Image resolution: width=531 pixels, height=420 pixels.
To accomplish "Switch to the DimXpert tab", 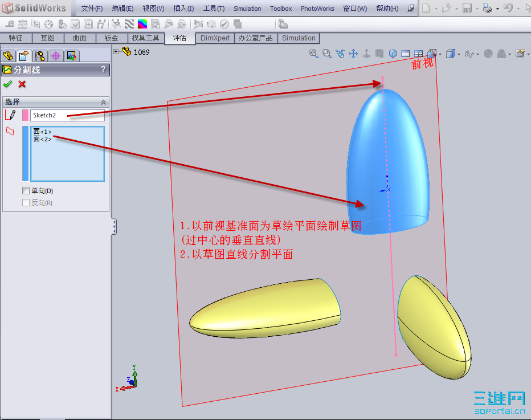I will (x=215, y=38).
